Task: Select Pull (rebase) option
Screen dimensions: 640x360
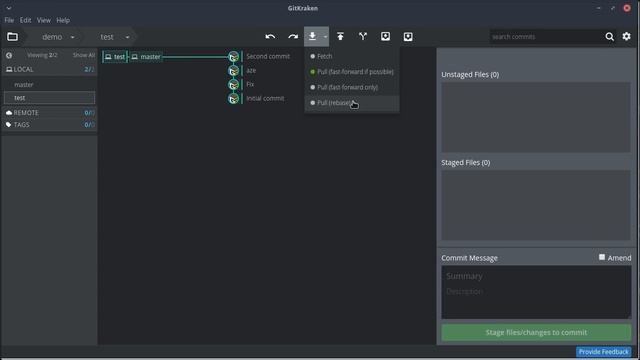Action: (x=352, y=103)
